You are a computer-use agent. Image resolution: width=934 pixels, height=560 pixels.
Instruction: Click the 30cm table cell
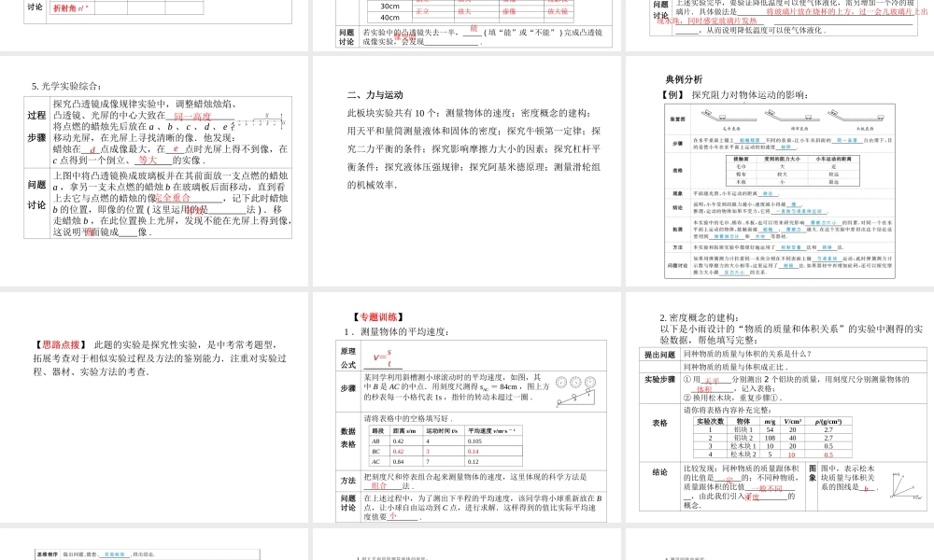point(390,6)
